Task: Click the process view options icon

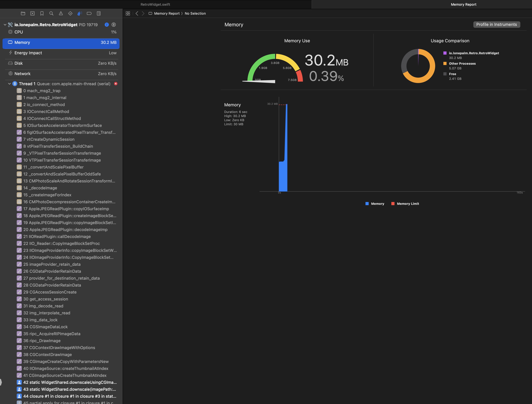Action: 114,25
